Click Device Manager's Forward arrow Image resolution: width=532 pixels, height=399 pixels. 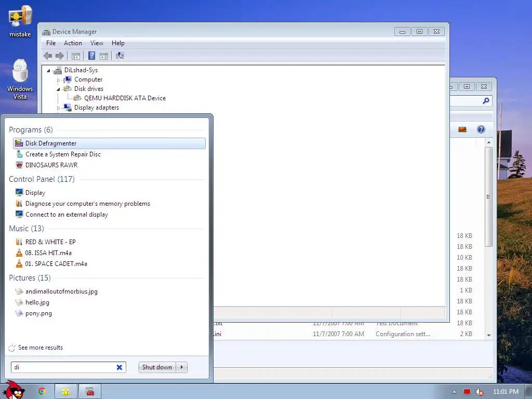[60, 56]
